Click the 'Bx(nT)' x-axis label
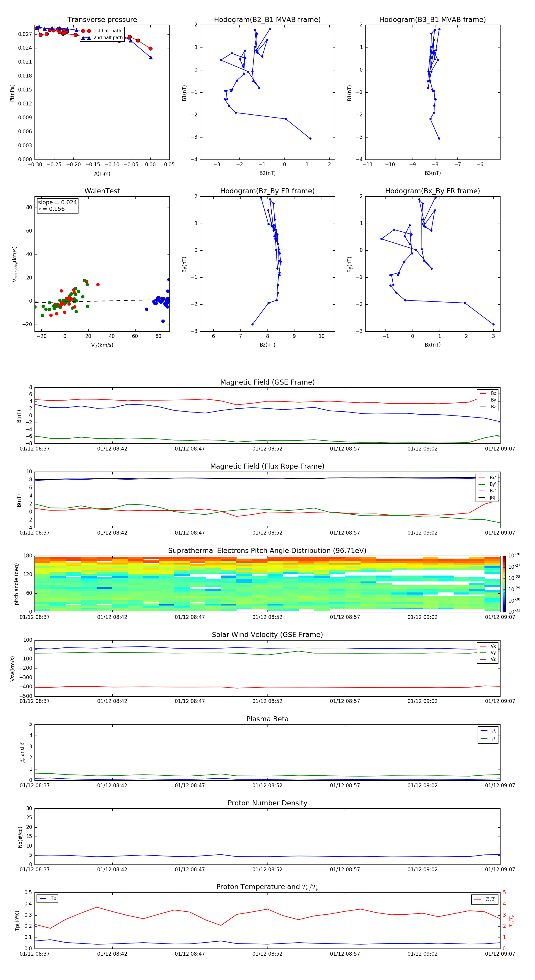535x980 pixels. pyautogui.click(x=432, y=345)
